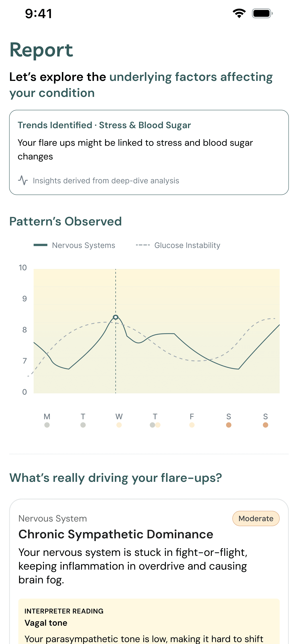Tap the overlapping dots under Thursday
The image size is (298, 644).
point(155,425)
